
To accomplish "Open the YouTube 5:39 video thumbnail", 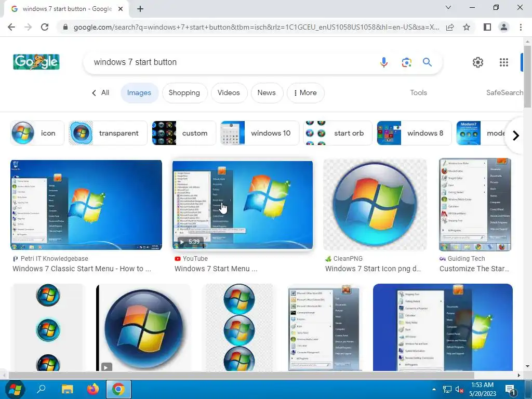I will (243, 205).
